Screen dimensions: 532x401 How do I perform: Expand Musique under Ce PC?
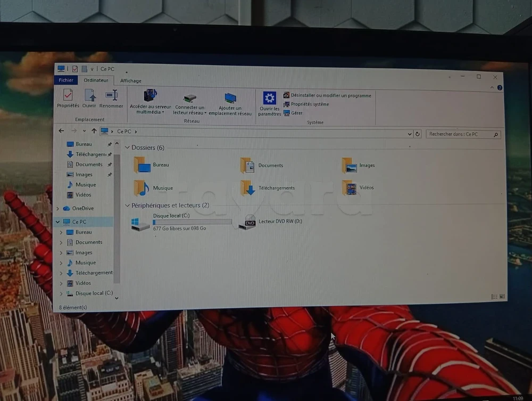(x=61, y=263)
